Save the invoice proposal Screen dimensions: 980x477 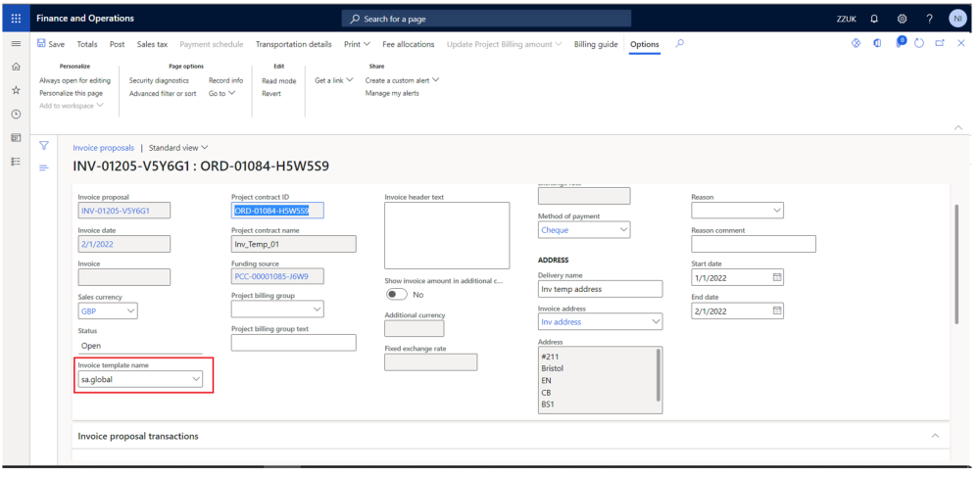coord(51,44)
